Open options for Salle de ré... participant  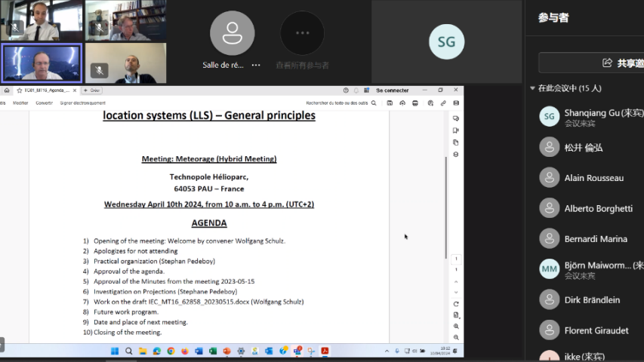tap(256, 66)
